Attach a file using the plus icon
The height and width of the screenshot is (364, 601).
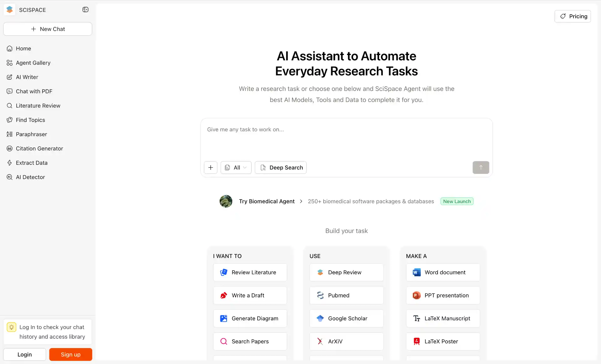pyautogui.click(x=211, y=167)
